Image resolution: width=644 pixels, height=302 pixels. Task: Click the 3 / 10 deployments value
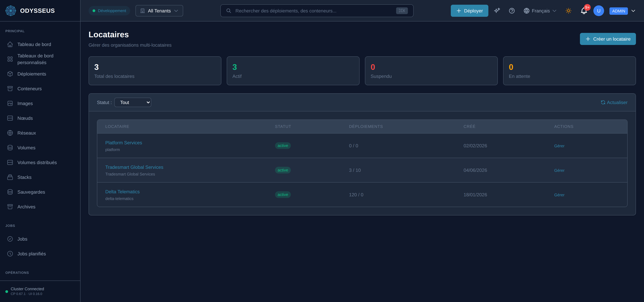tap(355, 170)
